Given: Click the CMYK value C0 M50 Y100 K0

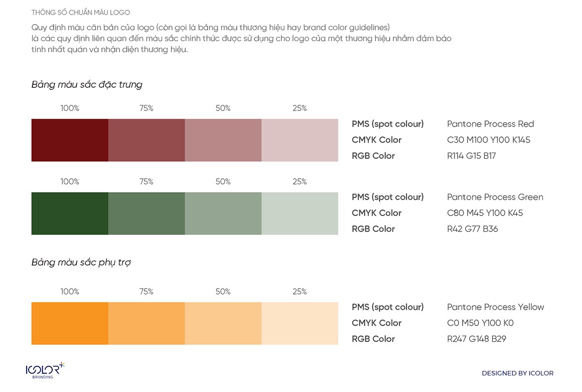Looking at the screenshot, I should [480, 323].
